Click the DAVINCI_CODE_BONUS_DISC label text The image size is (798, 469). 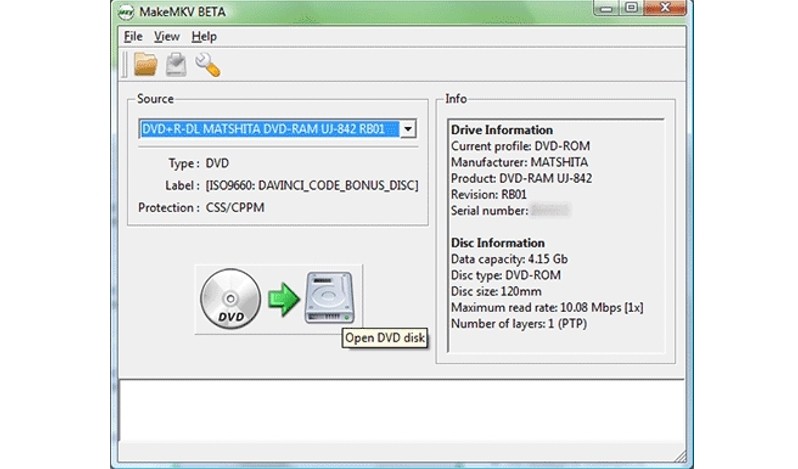coord(312,185)
